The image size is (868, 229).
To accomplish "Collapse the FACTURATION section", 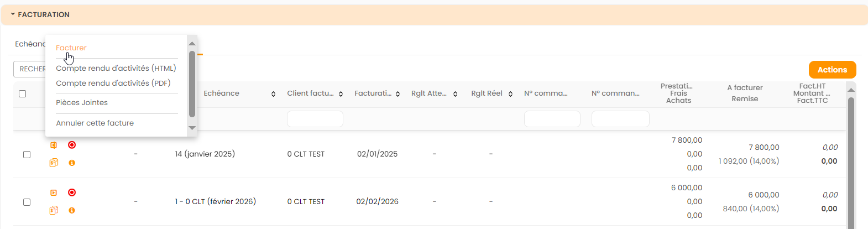I will (x=13, y=14).
